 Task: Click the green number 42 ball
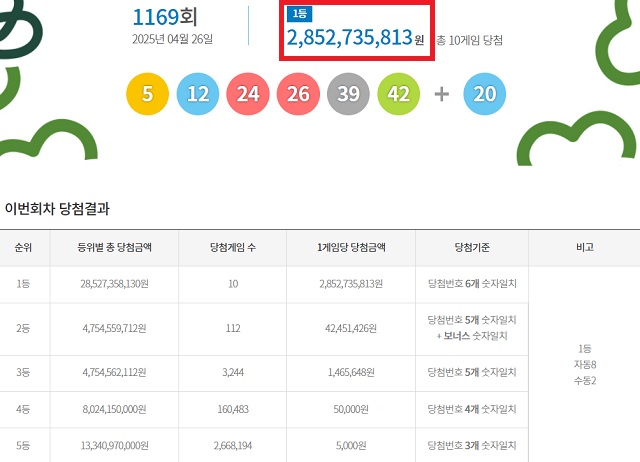pyautogui.click(x=399, y=95)
